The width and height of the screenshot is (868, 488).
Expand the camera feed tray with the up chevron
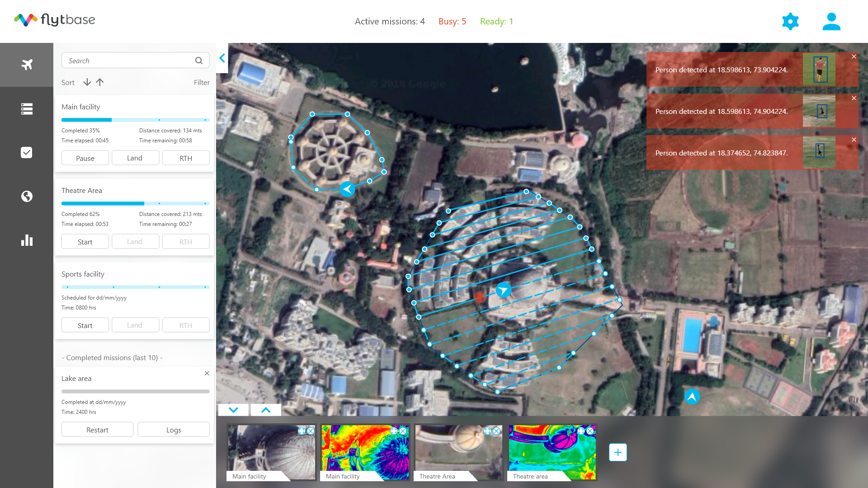point(265,410)
